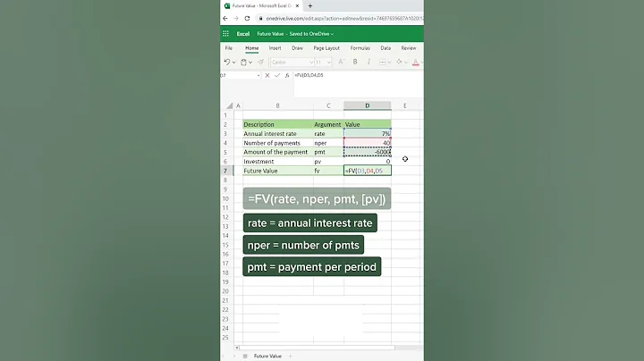The height and width of the screenshot is (361, 644).
Task: Click the 'Description' header cell
Action: pyautogui.click(x=278, y=124)
